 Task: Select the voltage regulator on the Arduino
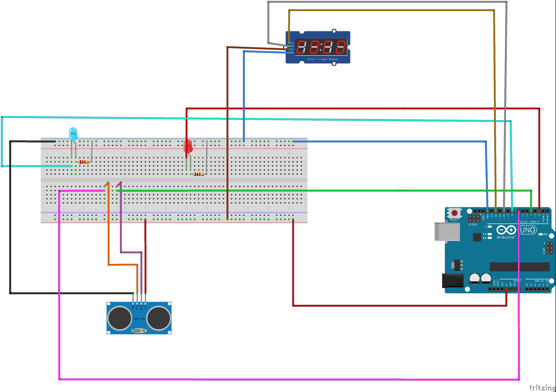457,265
